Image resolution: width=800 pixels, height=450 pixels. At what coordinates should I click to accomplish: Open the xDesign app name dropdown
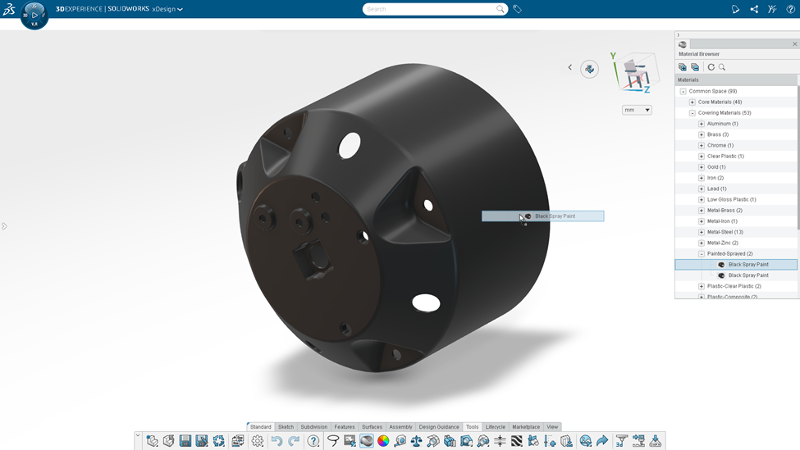(167, 9)
